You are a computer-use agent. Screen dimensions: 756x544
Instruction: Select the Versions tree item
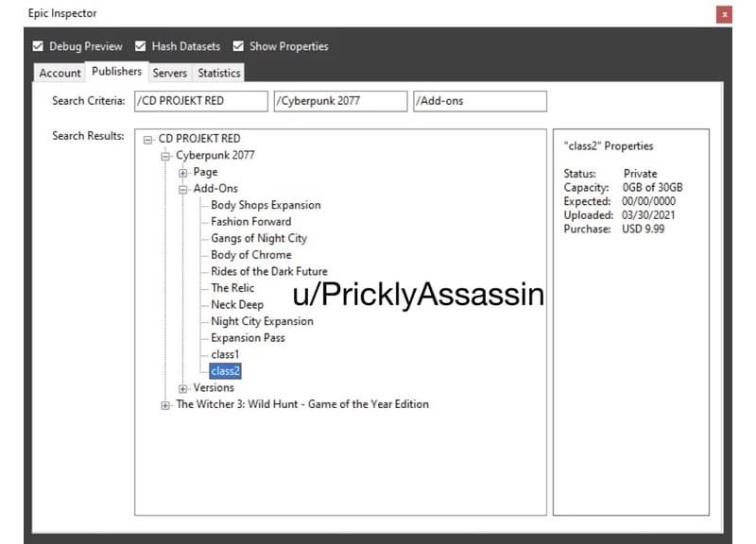pyautogui.click(x=214, y=387)
